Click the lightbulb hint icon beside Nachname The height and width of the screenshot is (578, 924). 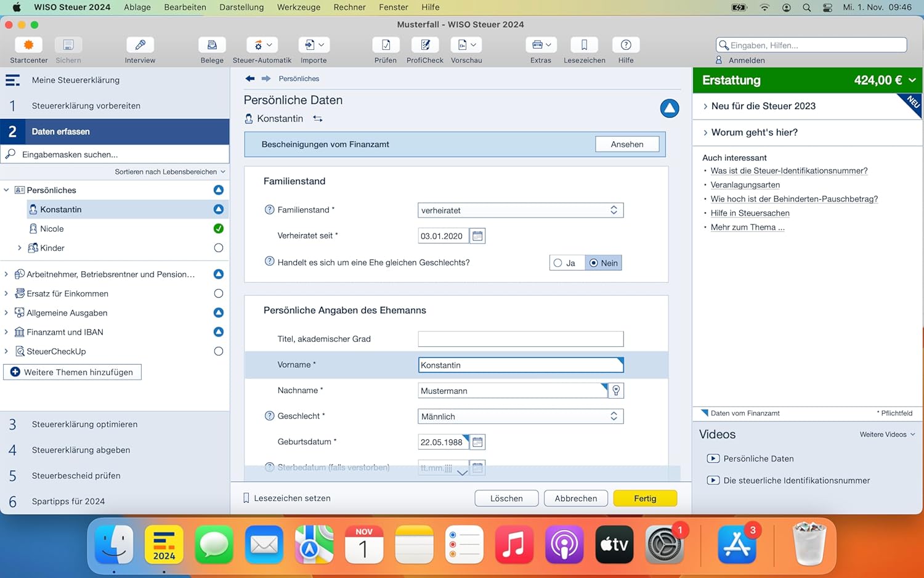pyautogui.click(x=616, y=391)
